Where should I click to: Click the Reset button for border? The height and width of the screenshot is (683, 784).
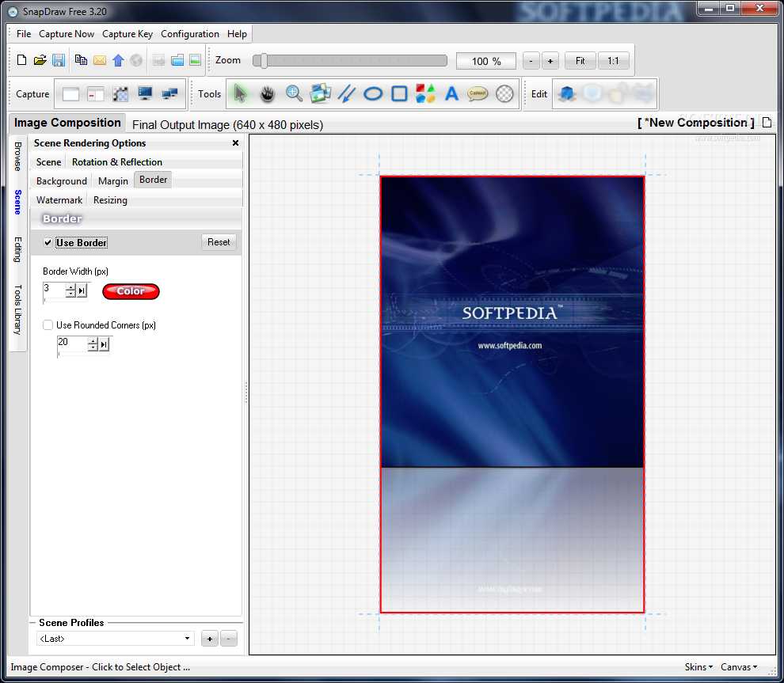[x=219, y=242]
